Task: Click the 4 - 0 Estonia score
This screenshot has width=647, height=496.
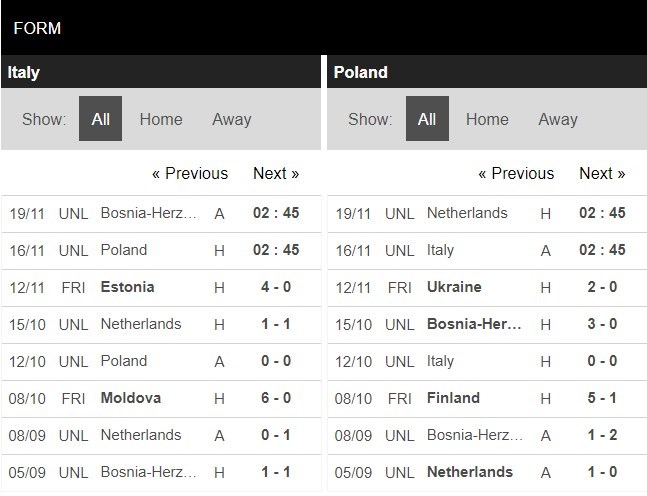Action: click(x=276, y=287)
